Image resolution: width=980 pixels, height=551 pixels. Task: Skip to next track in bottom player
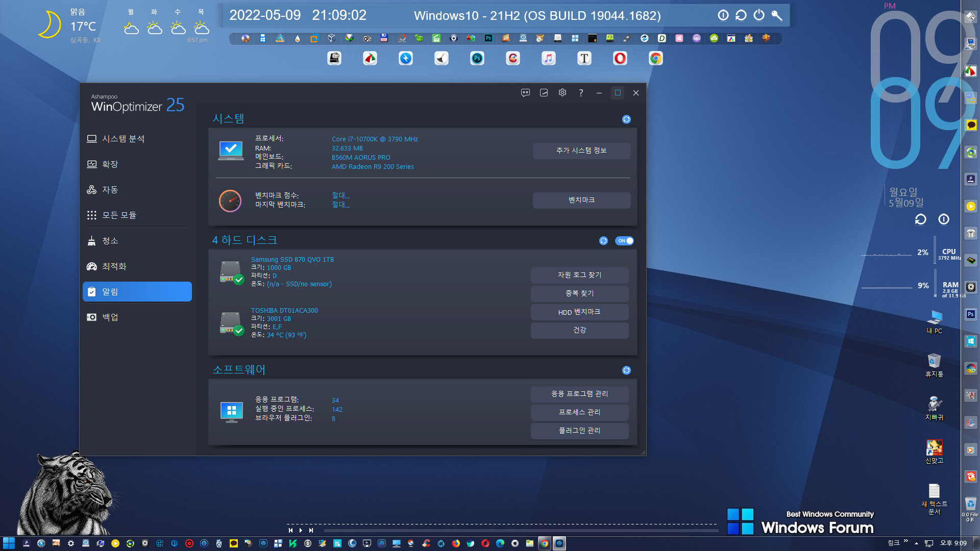[x=311, y=531]
